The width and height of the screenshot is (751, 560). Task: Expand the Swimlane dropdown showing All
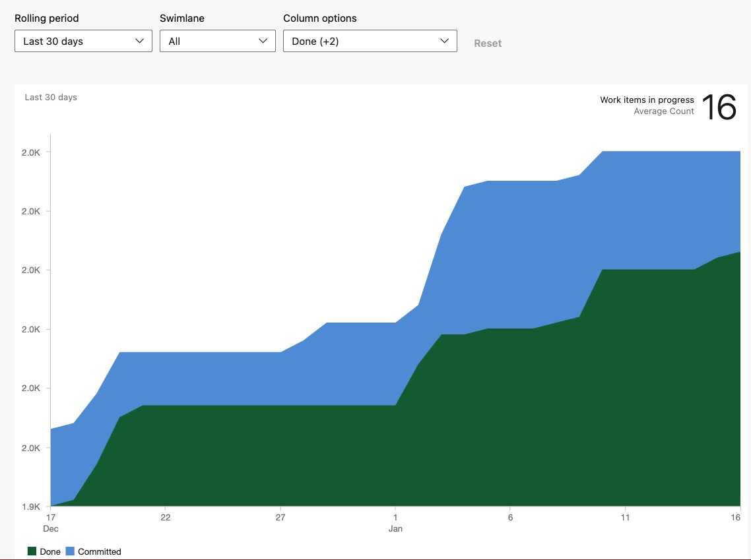pyautogui.click(x=217, y=41)
